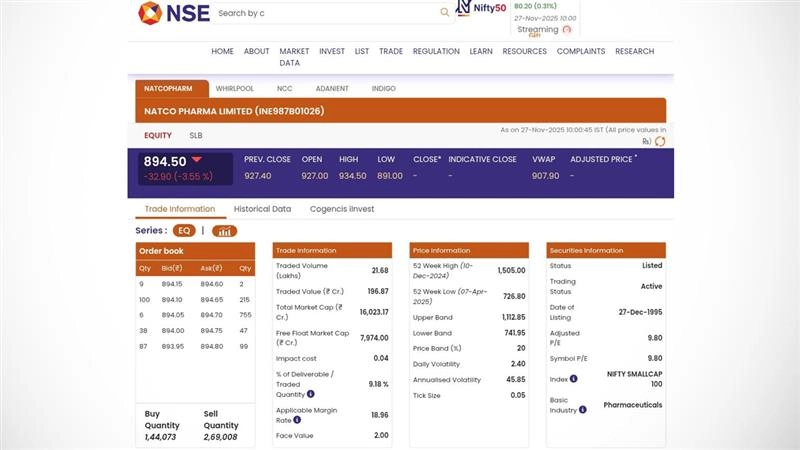Select the EQ series pill
This screenshot has height=450, width=800.
click(184, 231)
